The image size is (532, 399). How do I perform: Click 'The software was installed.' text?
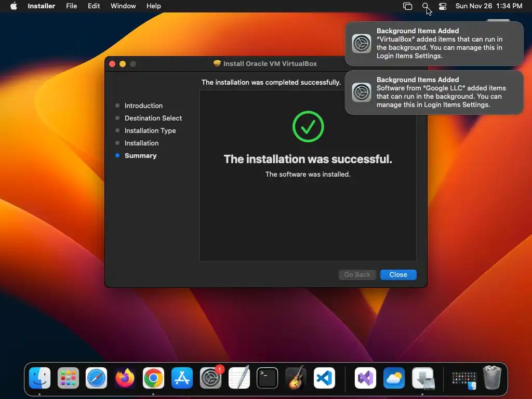tap(308, 174)
